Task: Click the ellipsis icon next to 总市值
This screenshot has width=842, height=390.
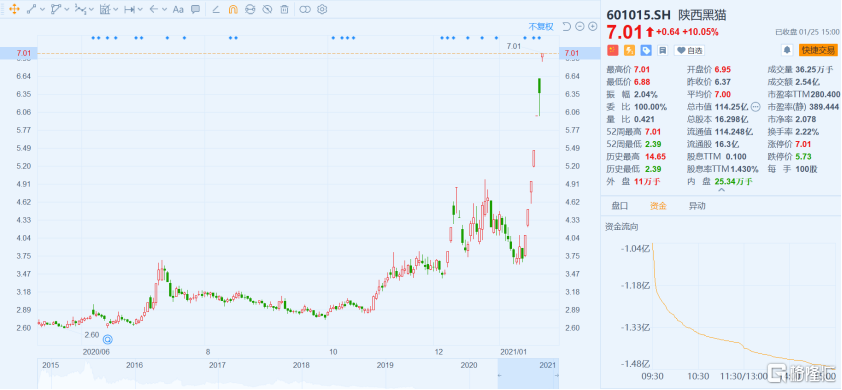Action: click(x=757, y=107)
